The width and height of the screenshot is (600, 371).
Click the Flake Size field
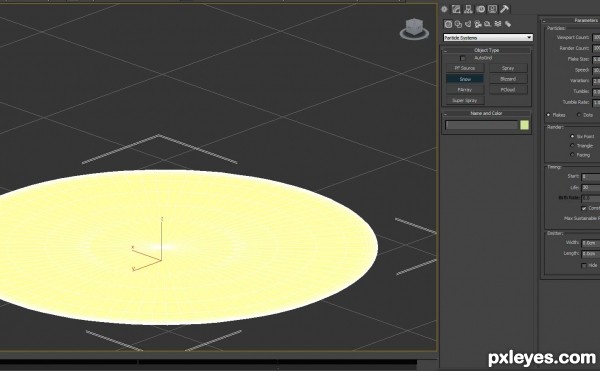596,59
